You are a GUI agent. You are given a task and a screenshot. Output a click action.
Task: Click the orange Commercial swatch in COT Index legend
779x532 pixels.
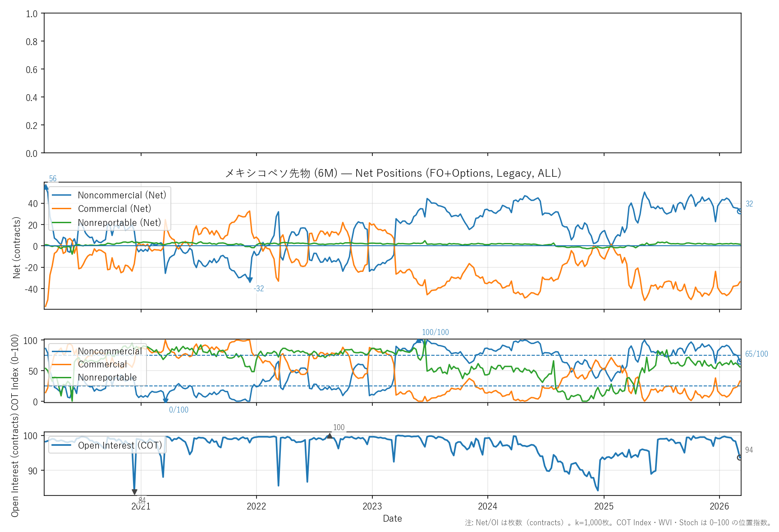(62, 364)
